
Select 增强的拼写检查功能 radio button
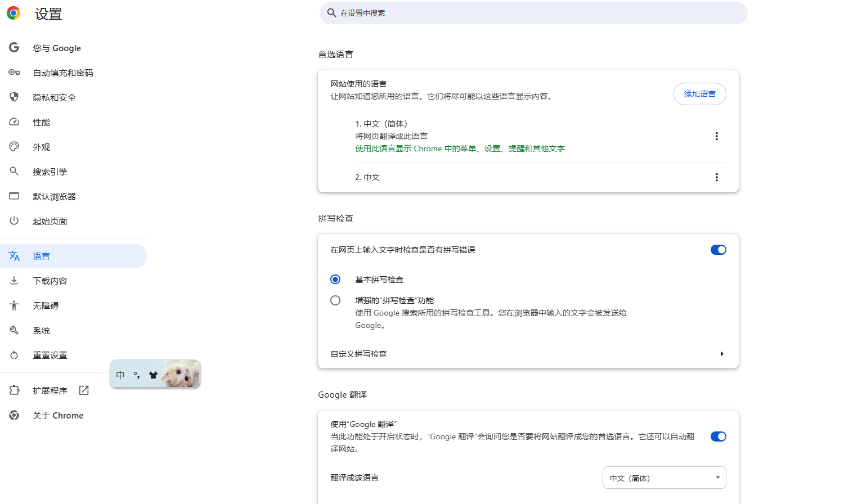pos(335,300)
